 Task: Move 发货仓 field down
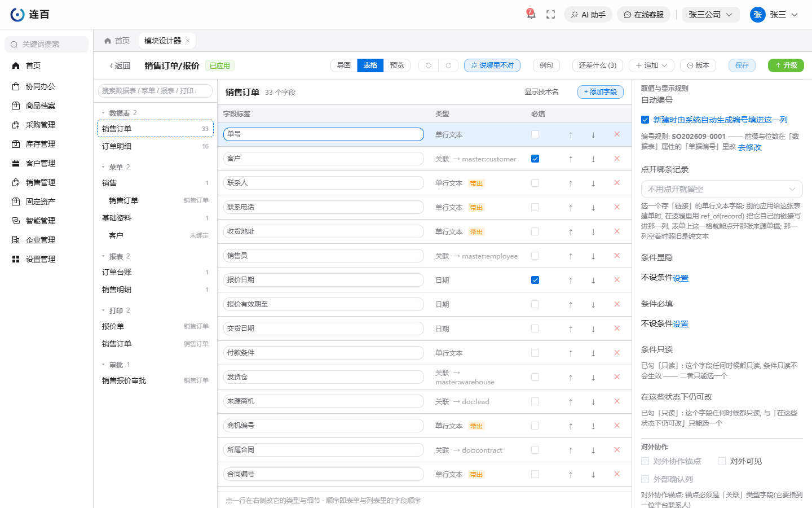[x=593, y=377]
